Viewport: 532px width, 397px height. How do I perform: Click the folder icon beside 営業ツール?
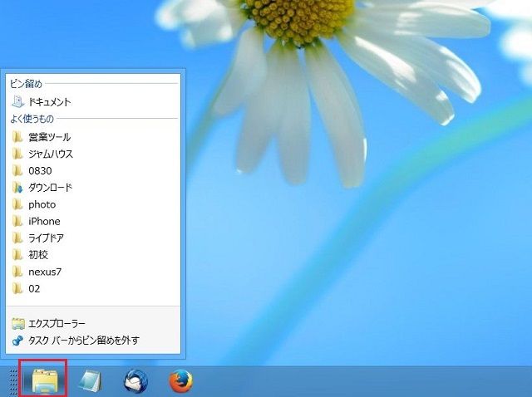click(17, 137)
